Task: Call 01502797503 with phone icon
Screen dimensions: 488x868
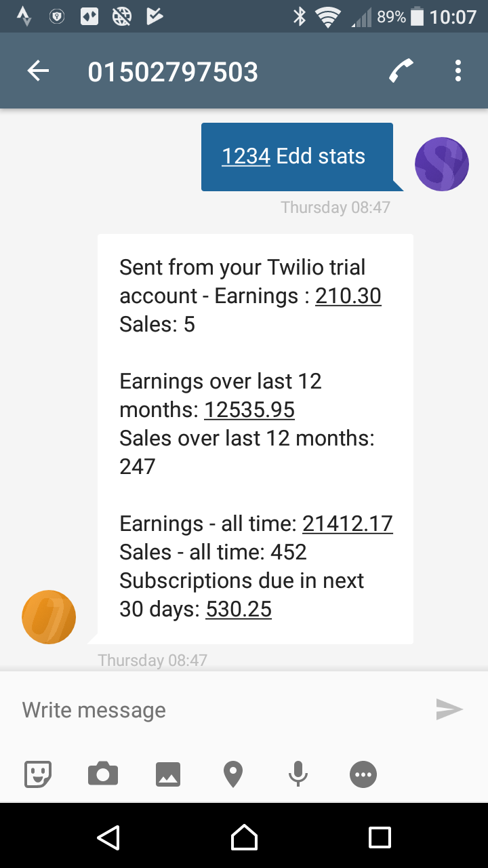Action: click(401, 71)
